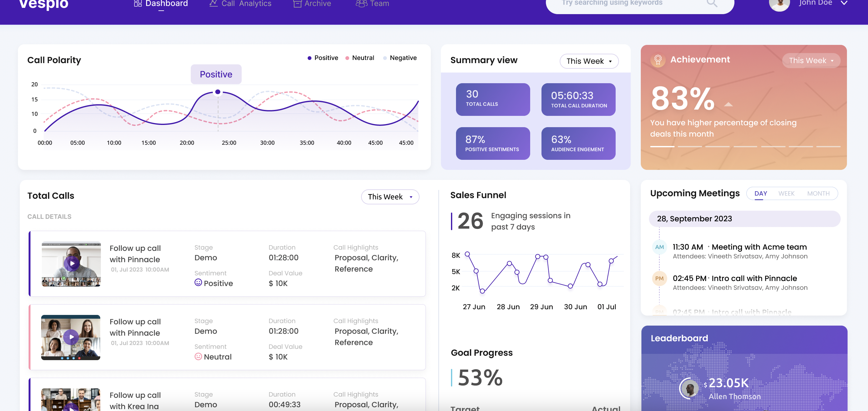The width and height of the screenshot is (868, 411).
Task: Expand Total Calls This Week dropdown
Action: point(390,197)
